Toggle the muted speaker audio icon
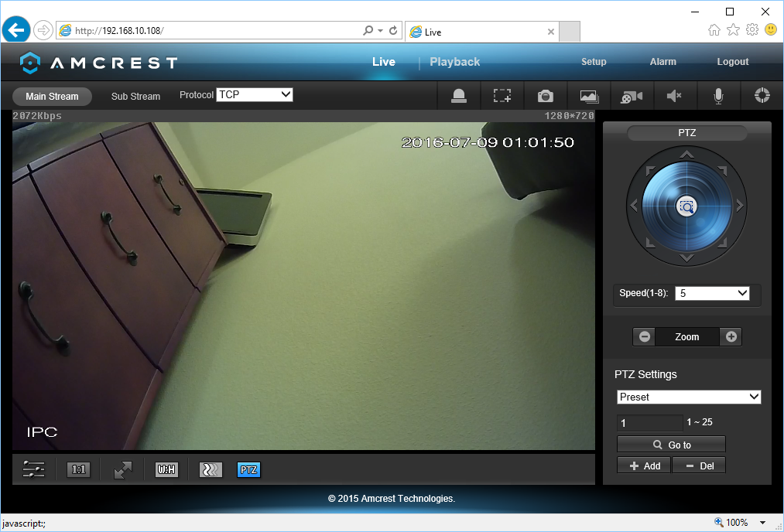The width and height of the screenshot is (784, 532). pyautogui.click(x=674, y=96)
